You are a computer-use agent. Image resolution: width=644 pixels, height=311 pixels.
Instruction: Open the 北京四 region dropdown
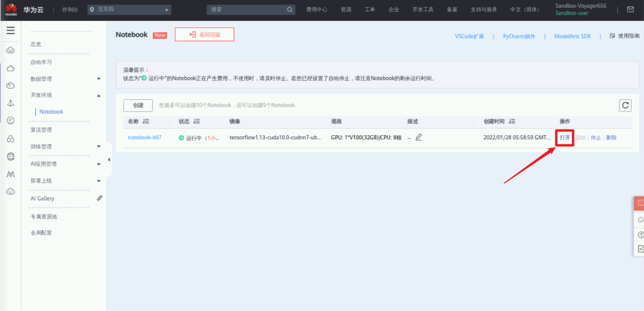coord(129,10)
